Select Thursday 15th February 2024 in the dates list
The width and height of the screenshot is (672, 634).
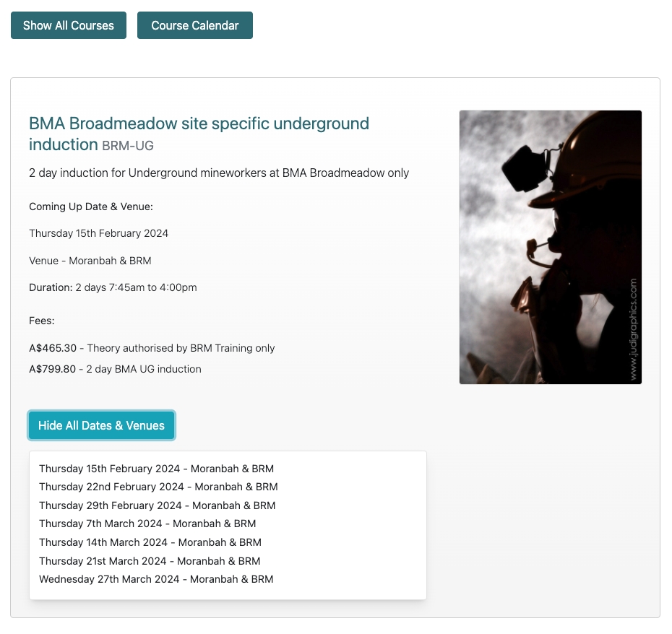tap(156, 469)
